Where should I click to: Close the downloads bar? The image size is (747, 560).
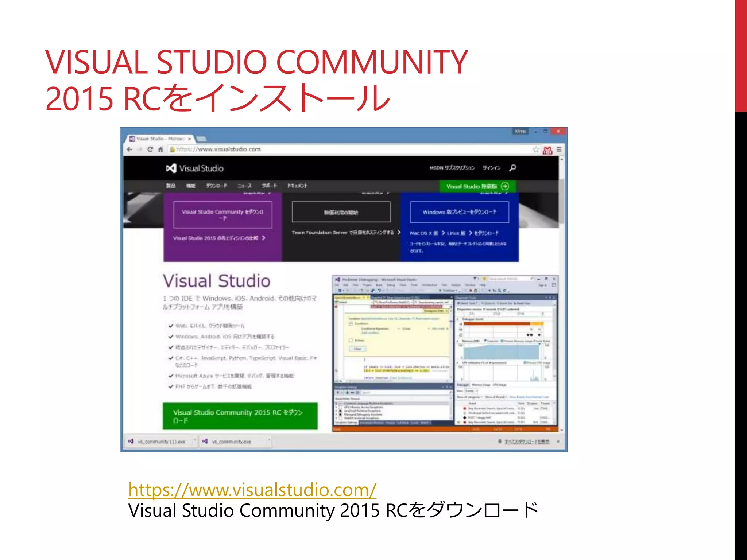click(558, 442)
